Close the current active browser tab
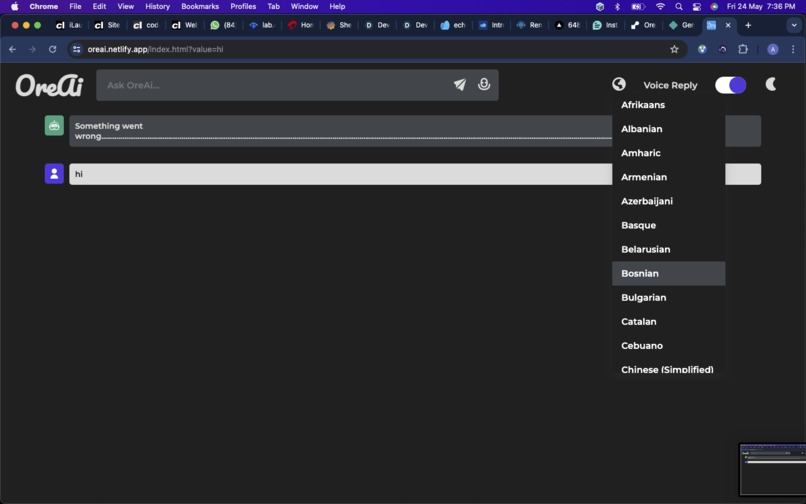 (x=728, y=25)
